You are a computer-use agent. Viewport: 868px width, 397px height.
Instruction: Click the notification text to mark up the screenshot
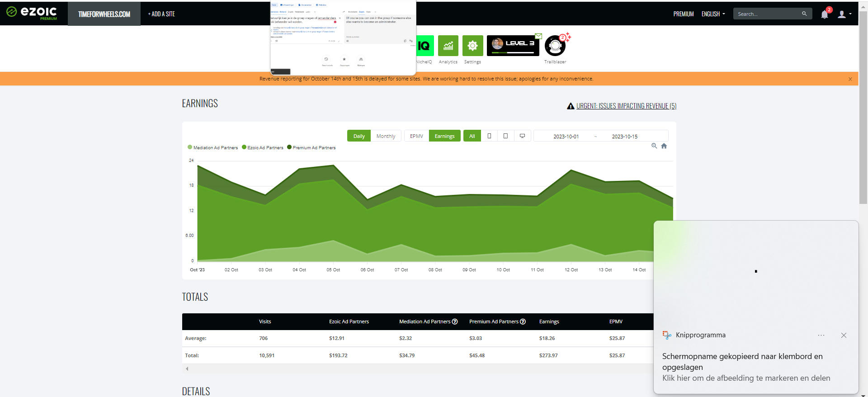point(746,378)
